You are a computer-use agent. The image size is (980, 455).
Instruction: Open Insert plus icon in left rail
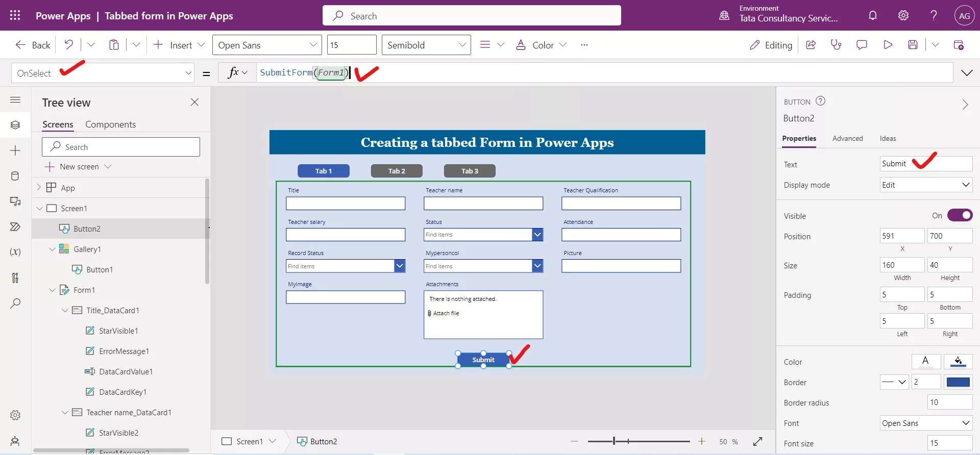point(15,150)
